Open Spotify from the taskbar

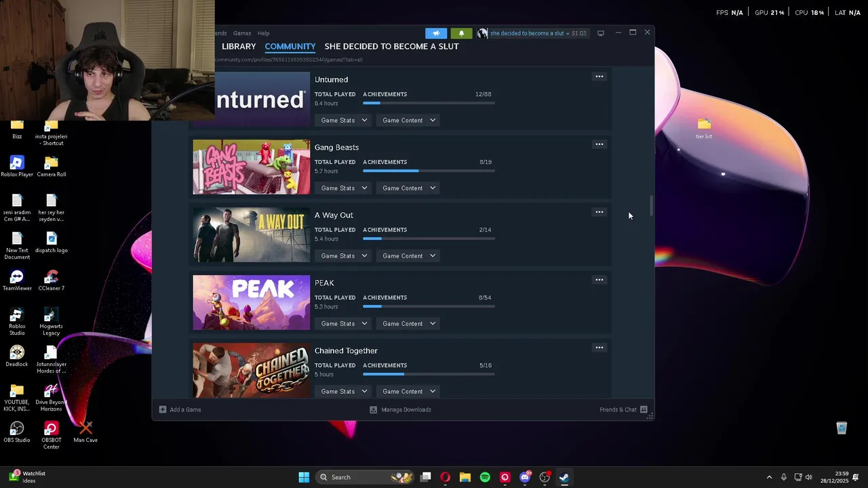click(485, 477)
